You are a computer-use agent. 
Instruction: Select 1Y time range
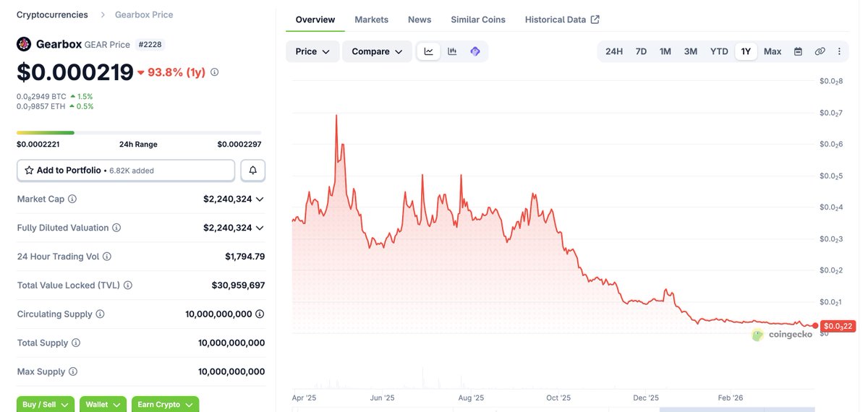[x=746, y=51]
